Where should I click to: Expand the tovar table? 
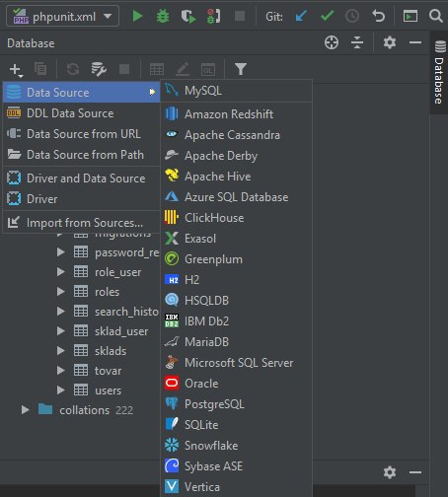click(60, 371)
